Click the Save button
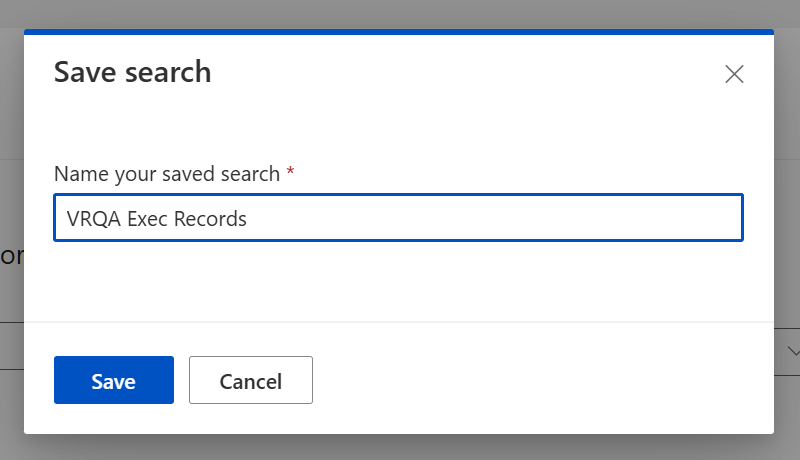This screenshot has height=460, width=800. click(x=114, y=380)
